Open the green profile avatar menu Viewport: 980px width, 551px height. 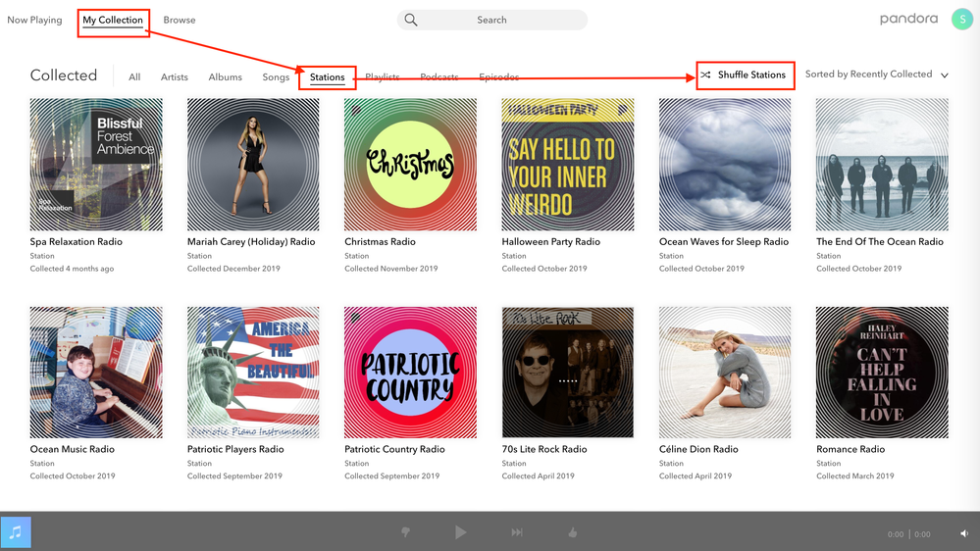tap(961, 20)
